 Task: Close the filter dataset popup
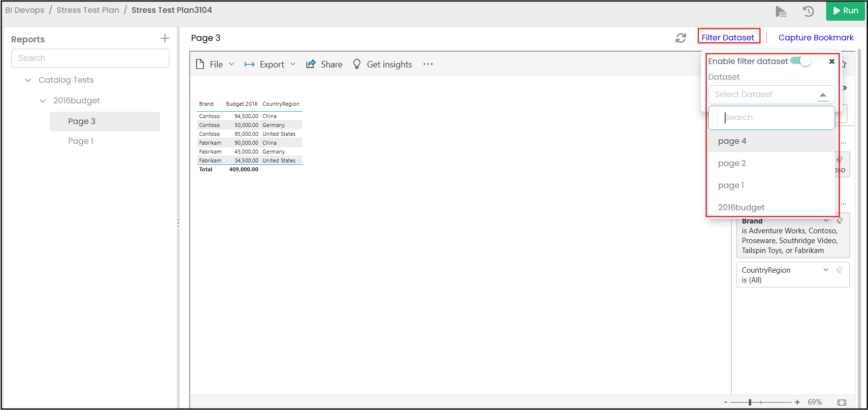point(832,62)
